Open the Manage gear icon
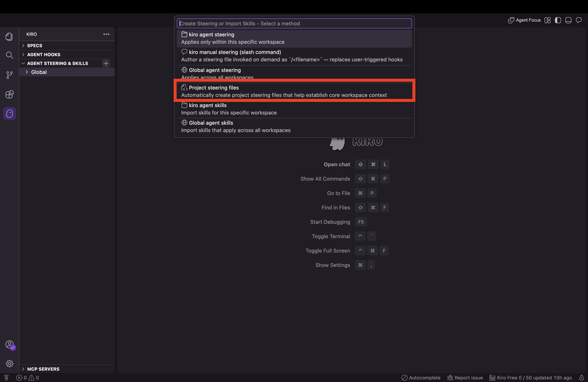 (x=9, y=363)
